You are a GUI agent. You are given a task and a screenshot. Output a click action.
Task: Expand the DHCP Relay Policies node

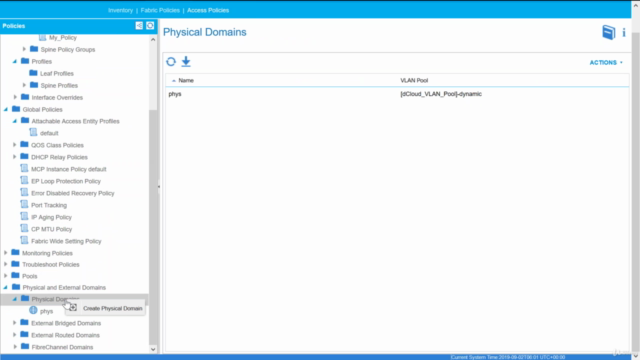(x=15, y=157)
